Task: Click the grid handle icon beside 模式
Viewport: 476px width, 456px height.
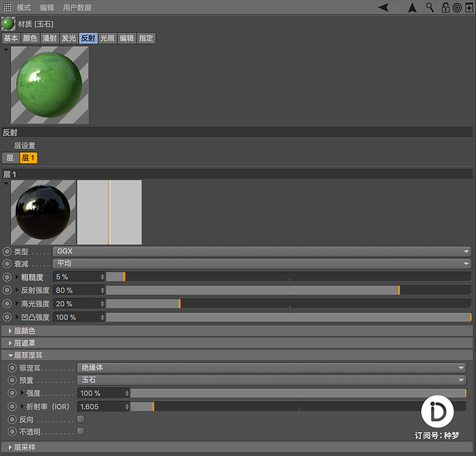Action: tap(7, 7)
